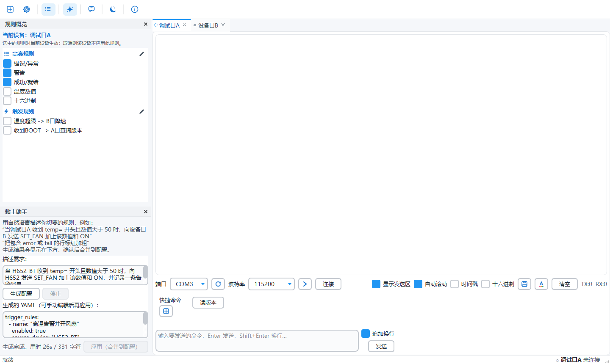This screenshot has height=364, width=610.
Task: Click the 生成配置 button
Action: (x=21, y=294)
